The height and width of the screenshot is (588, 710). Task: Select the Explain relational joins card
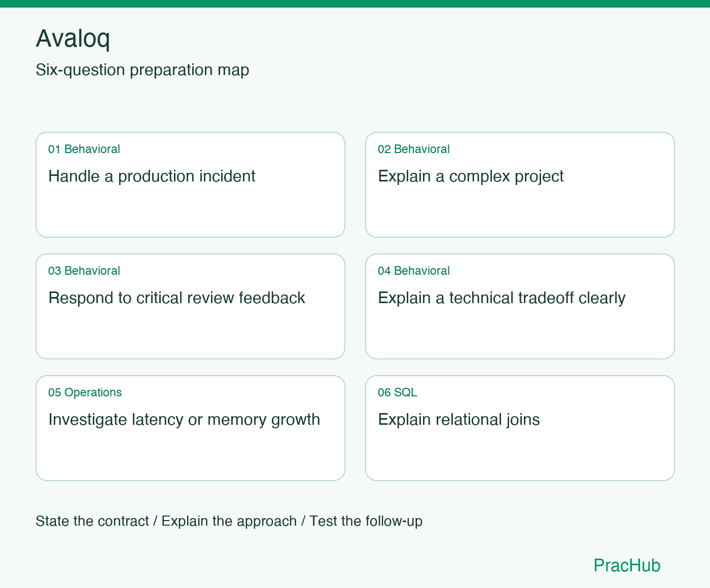coord(520,428)
